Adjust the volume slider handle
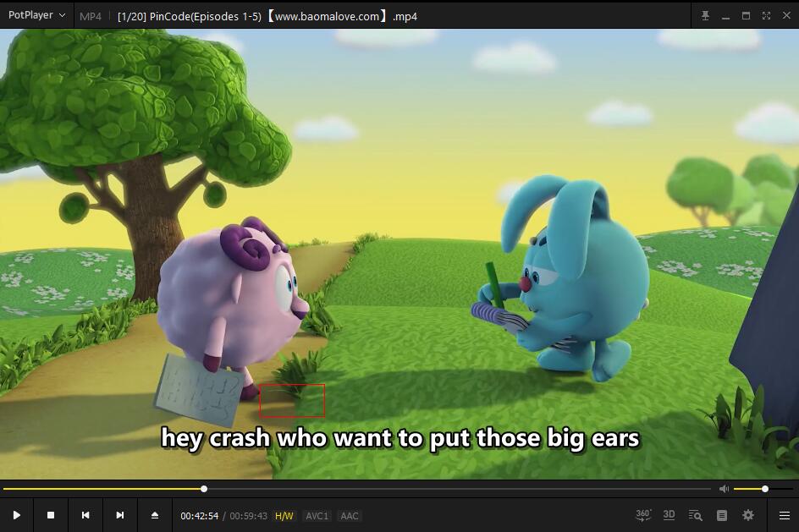The height and width of the screenshot is (532, 799). coord(765,489)
